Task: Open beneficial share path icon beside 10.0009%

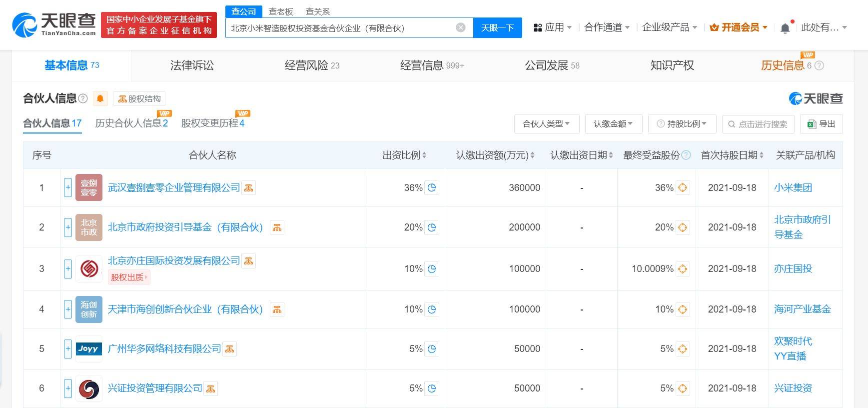Action: 683,268
